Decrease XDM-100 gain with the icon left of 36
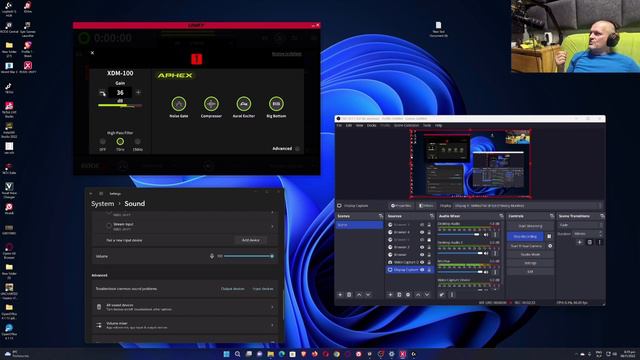The height and width of the screenshot is (360, 640). coord(102,93)
